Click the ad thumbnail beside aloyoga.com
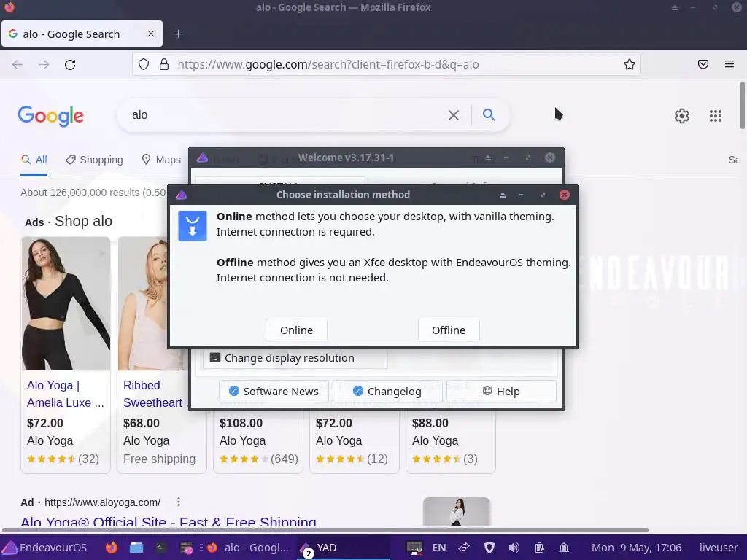The width and height of the screenshot is (747, 560). click(457, 511)
